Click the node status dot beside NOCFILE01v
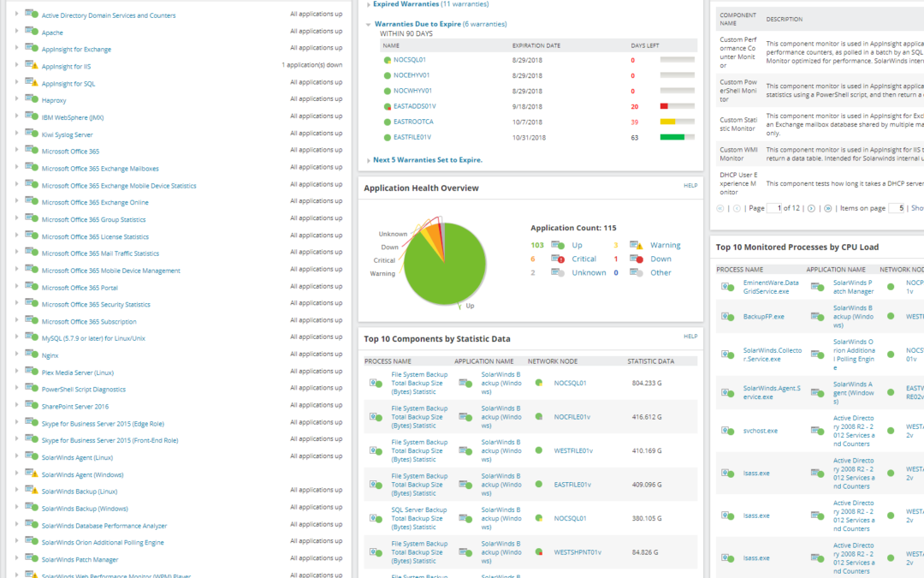 coord(539,416)
